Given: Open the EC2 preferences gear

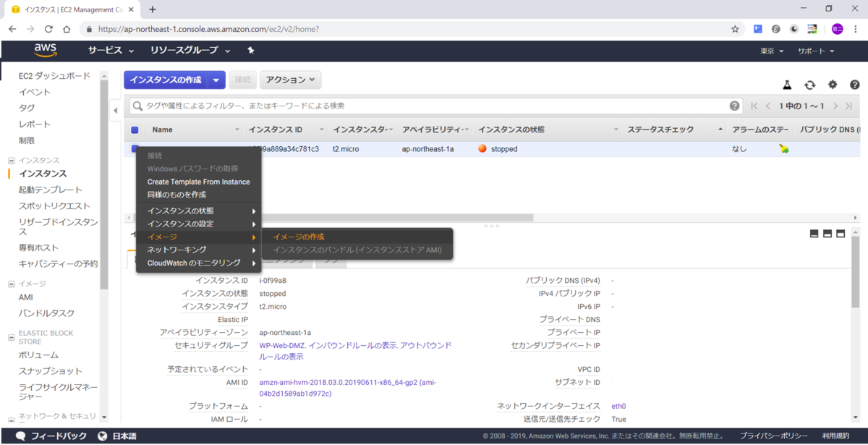Looking at the screenshot, I should tap(833, 85).
